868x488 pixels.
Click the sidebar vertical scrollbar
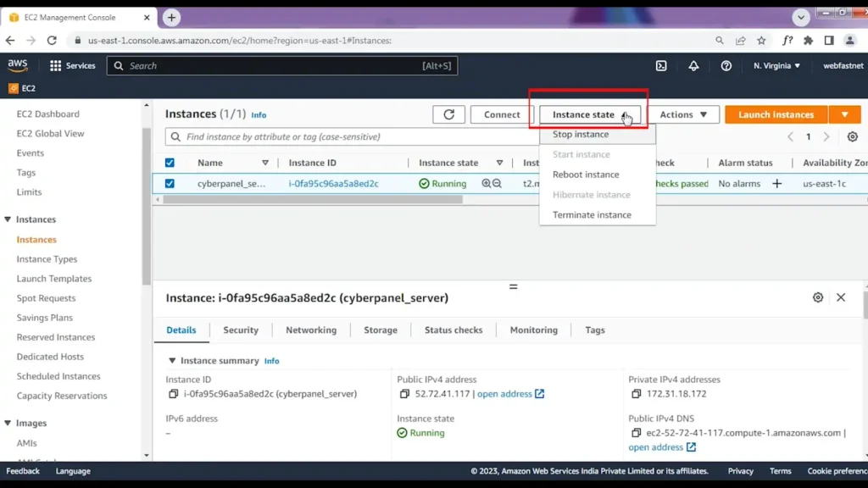click(146, 206)
